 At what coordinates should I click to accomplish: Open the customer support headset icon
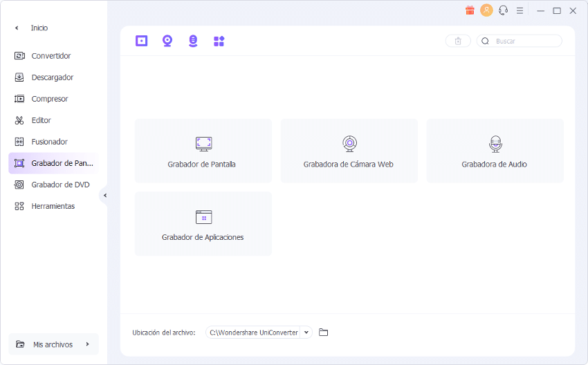point(503,10)
